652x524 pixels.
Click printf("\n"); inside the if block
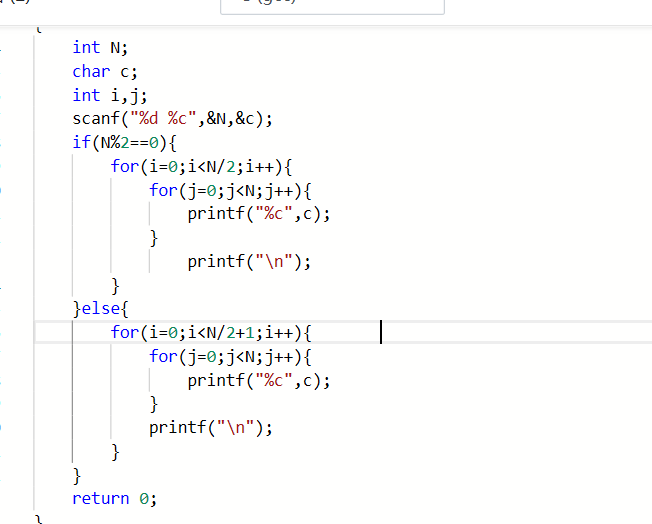(x=249, y=262)
